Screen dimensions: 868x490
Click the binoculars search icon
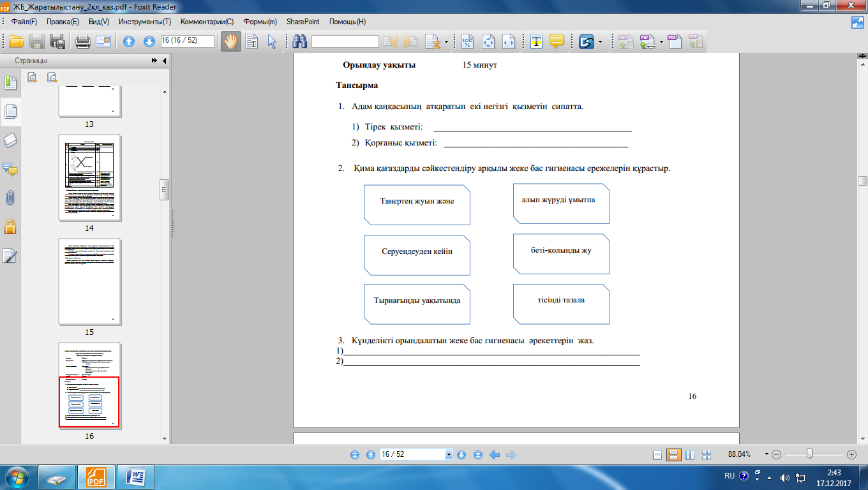tap(299, 42)
